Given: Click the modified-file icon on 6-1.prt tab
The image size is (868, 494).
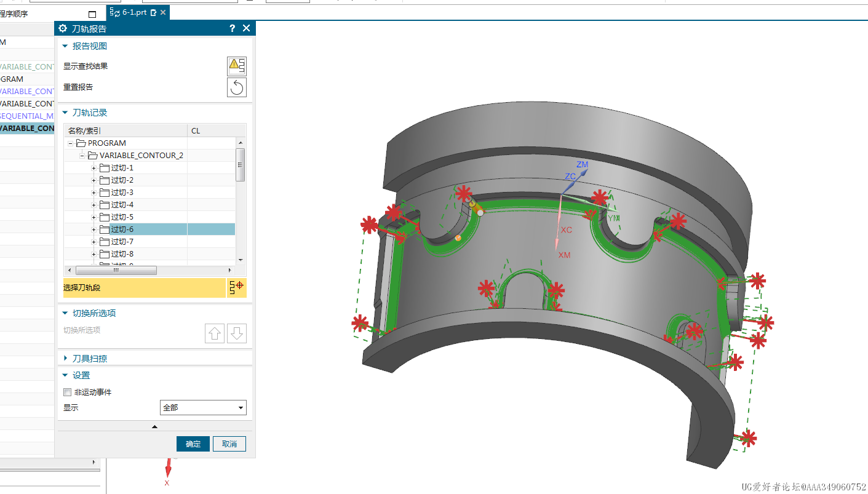Looking at the screenshot, I should click(153, 12).
